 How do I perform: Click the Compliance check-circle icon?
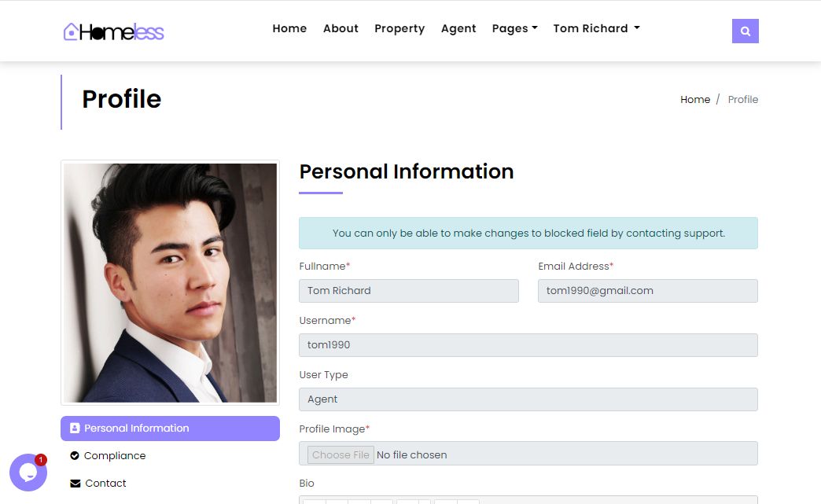[x=75, y=456]
